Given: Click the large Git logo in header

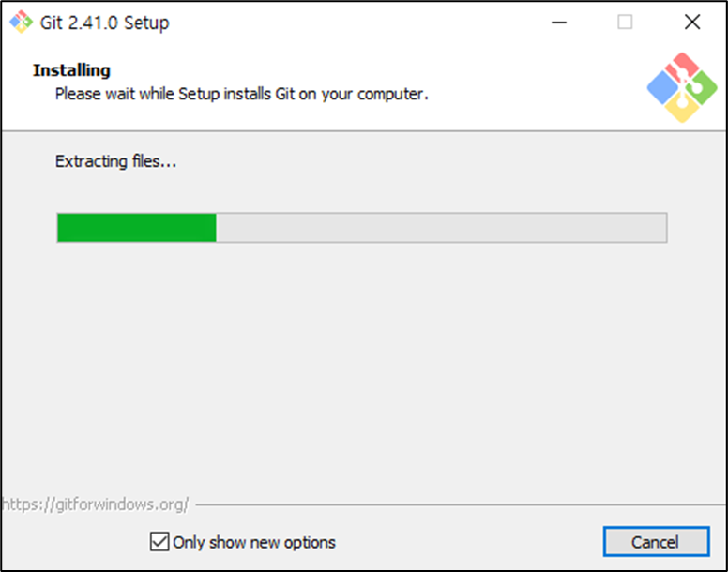Looking at the screenshot, I should [x=682, y=88].
